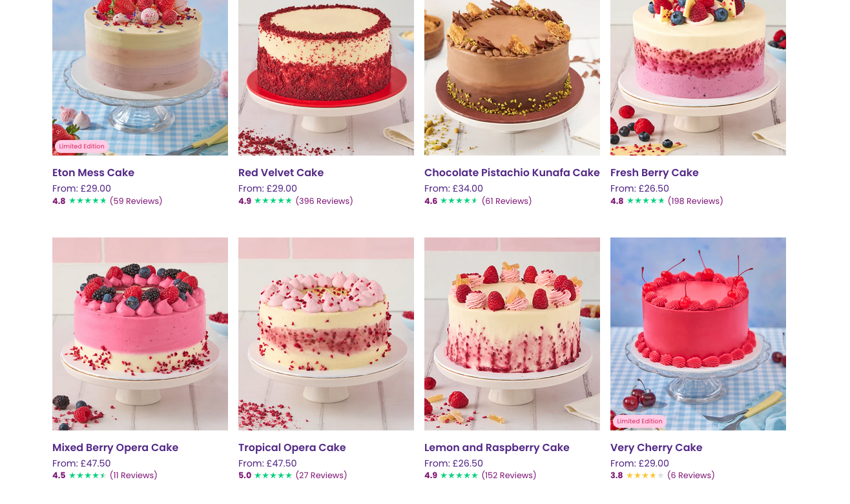Image resolution: width=850 pixels, height=504 pixels.
Task: Visit the Very Cherry Cake title link
Action: click(656, 448)
